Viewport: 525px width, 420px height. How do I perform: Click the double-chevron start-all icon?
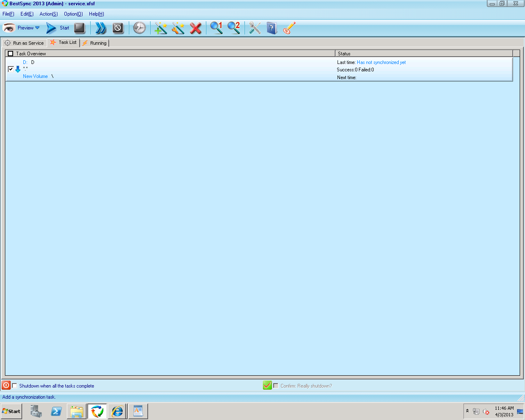(101, 28)
